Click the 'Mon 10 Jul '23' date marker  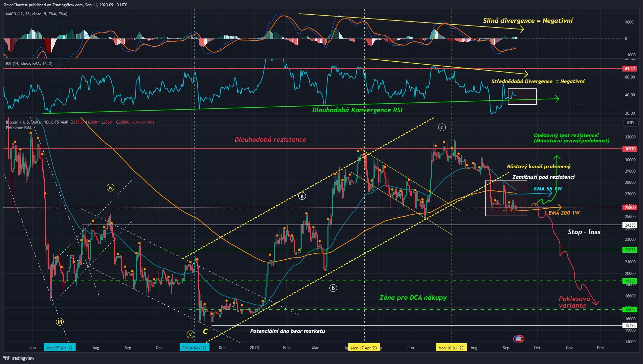click(451, 348)
